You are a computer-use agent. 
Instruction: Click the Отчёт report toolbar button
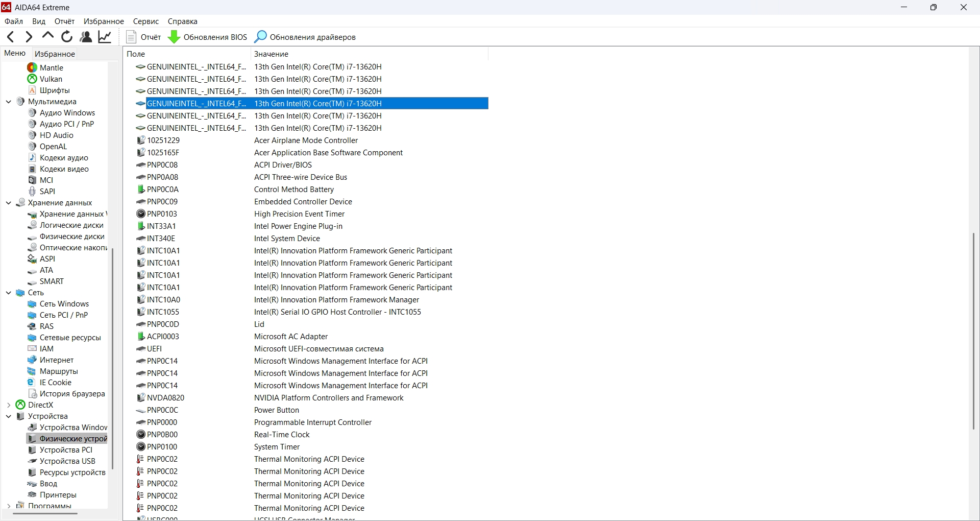[x=143, y=37]
